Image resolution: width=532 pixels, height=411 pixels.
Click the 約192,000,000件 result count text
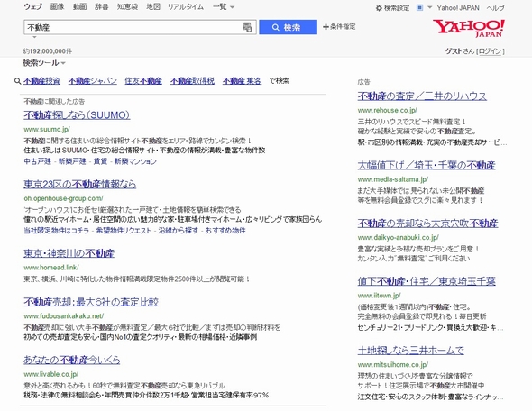48,51
